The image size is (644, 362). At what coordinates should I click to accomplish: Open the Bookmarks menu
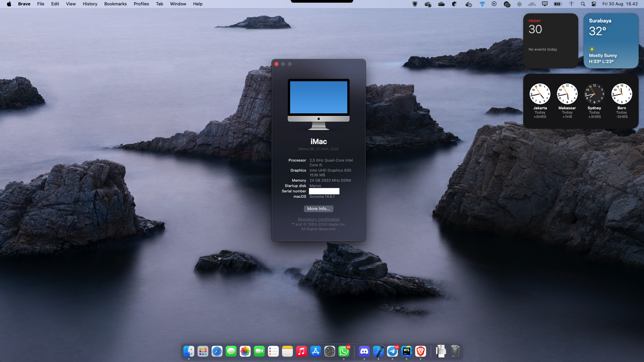tap(115, 4)
